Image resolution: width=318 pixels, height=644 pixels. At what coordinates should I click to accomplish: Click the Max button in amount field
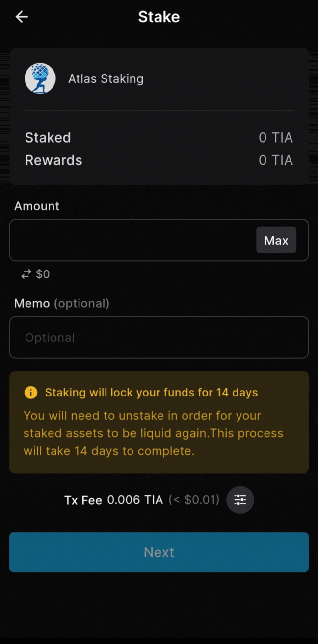tap(276, 240)
